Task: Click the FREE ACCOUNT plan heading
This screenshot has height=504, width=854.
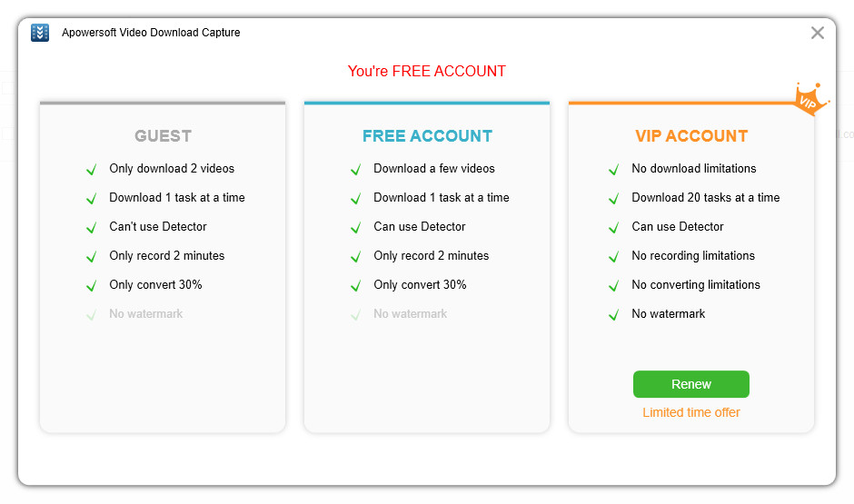Action: pyautogui.click(x=427, y=136)
